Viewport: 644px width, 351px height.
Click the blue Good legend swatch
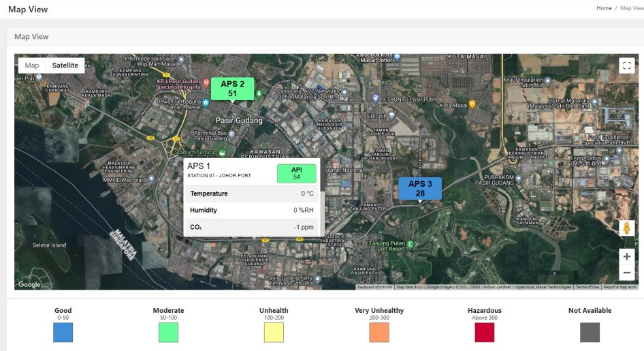point(63,333)
